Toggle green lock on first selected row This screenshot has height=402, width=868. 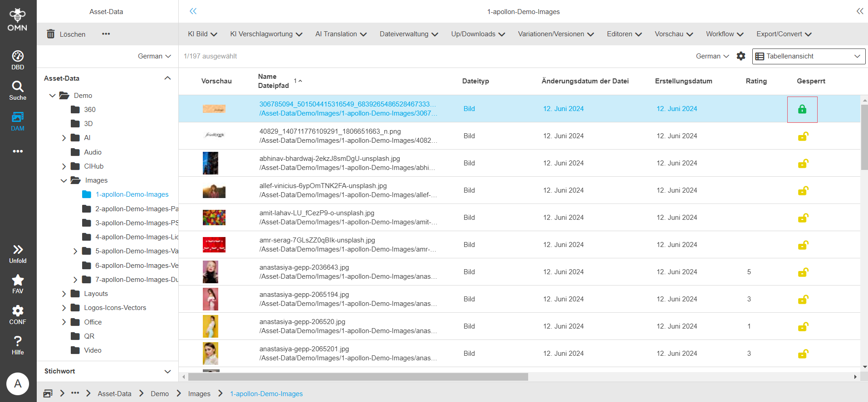802,109
